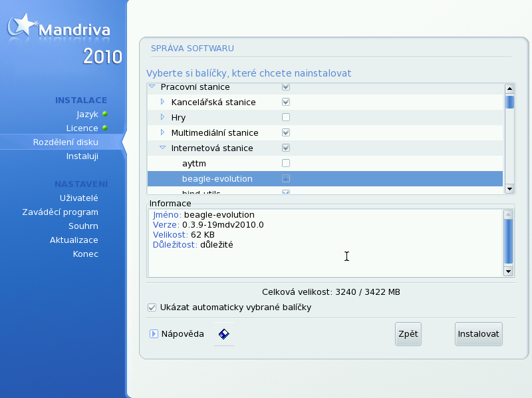The image size is (532, 398).
Task: Click the Informace panel scroll down arrow
Action: point(508,271)
